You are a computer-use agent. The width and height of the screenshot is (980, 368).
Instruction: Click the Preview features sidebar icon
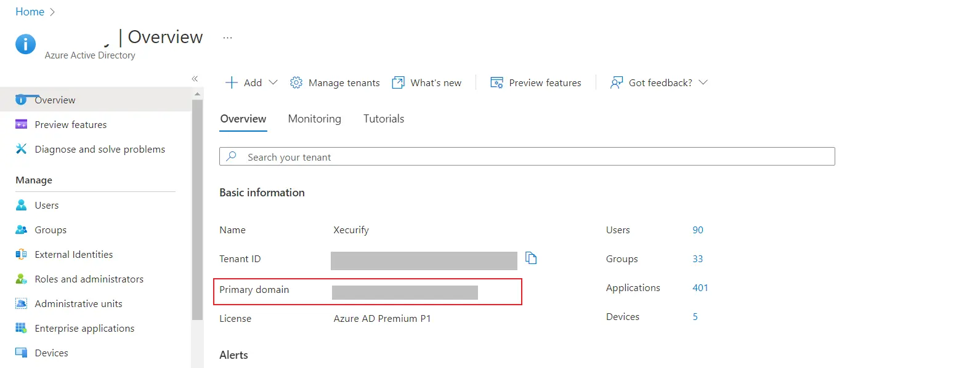[x=21, y=124]
